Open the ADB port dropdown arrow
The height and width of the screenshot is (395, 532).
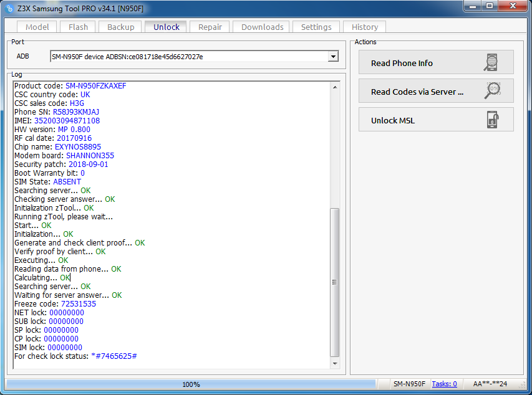click(x=333, y=57)
